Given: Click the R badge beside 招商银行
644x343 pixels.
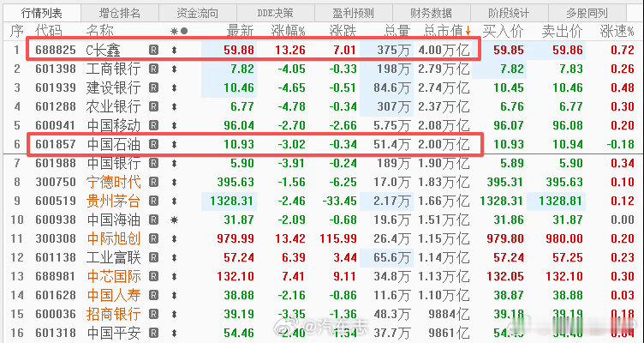Looking at the screenshot, I should tap(153, 314).
